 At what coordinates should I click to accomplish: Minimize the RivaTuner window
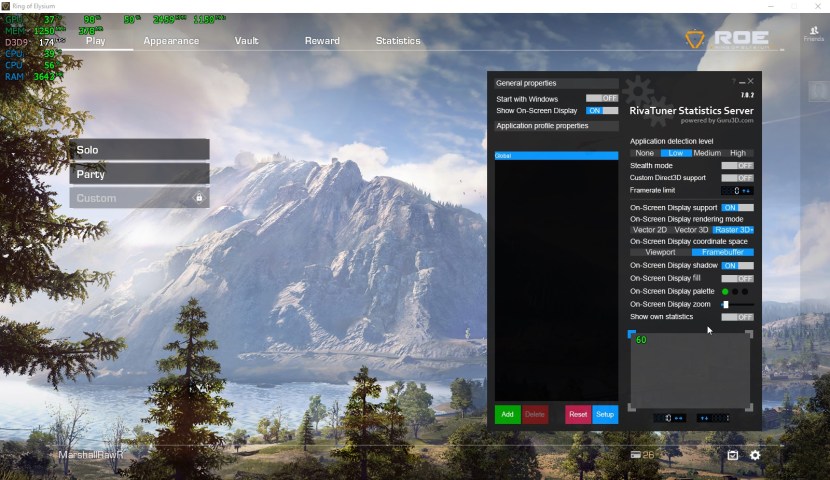pyautogui.click(x=742, y=81)
